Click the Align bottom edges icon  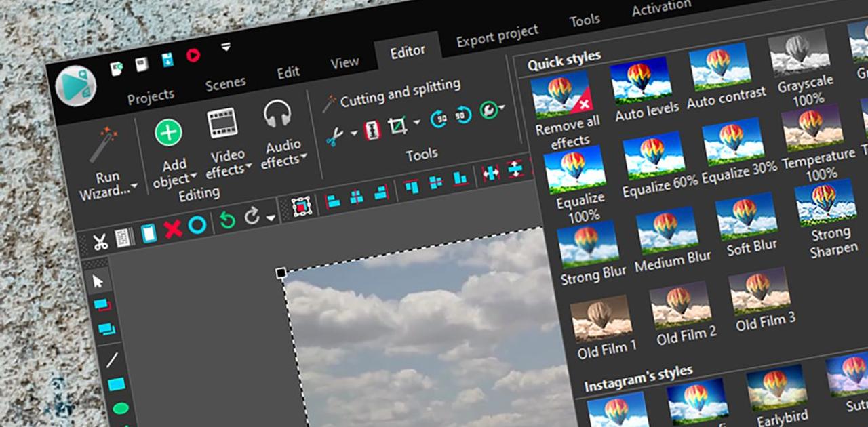460,178
